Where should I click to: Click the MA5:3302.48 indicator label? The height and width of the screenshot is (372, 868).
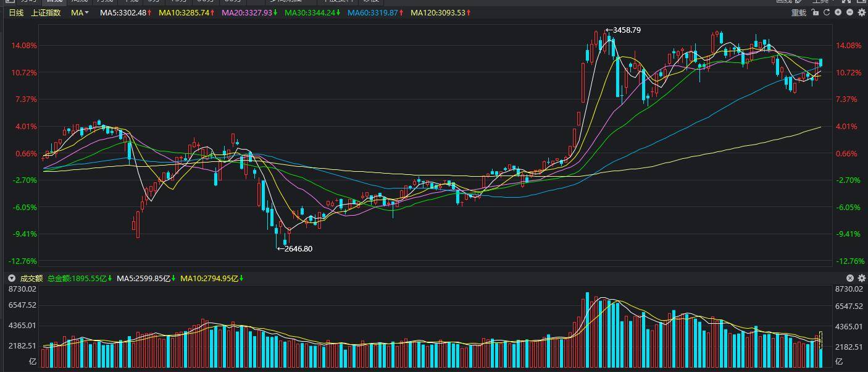123,12
